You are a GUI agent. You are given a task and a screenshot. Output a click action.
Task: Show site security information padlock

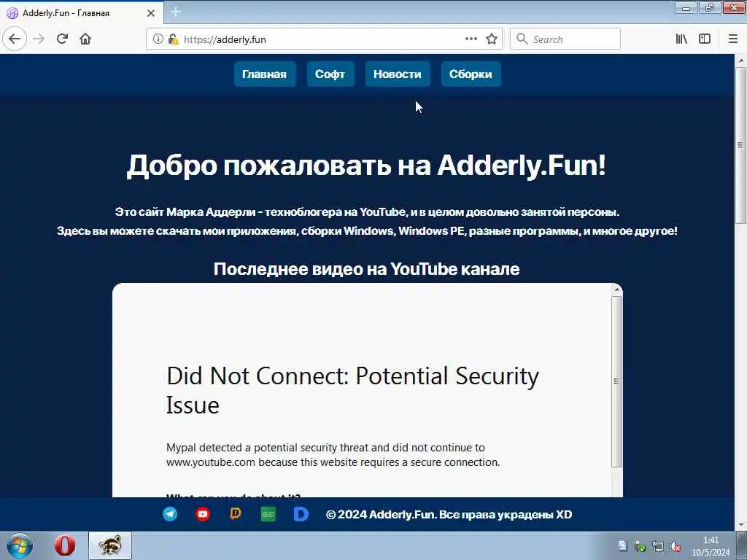coord(174,39)
